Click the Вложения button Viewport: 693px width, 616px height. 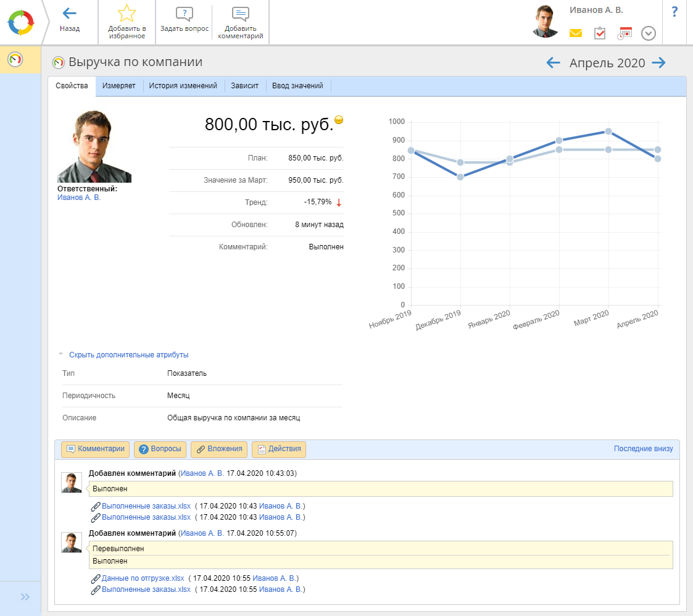click(x=220, y=449)
